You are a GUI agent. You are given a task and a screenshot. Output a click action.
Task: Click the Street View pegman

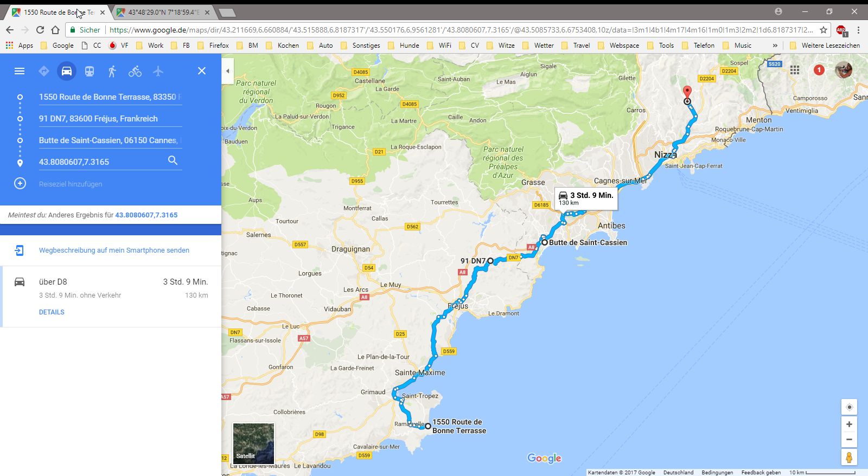tap(849, 457)
